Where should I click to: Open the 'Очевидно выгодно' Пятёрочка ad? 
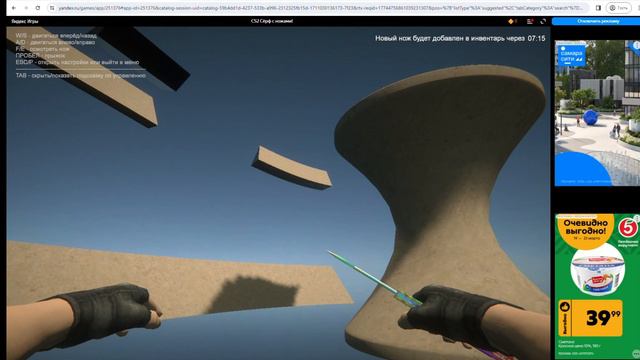click(597, 287)
